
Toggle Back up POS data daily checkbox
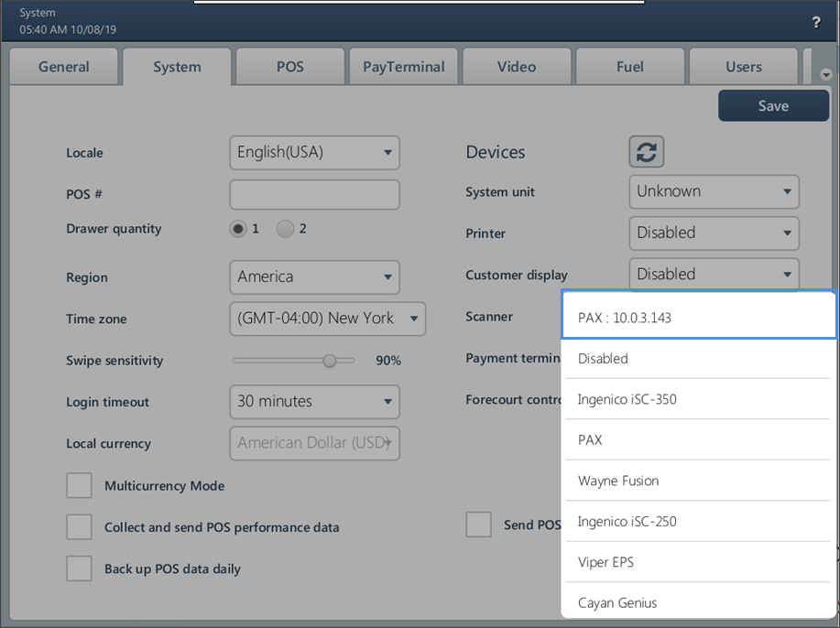[79, 568]
